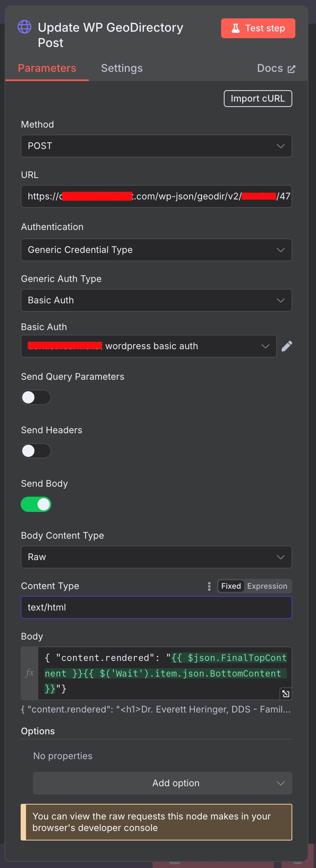Switch Content Type to Expression mode
316x868 pixels.
(267, 586)
